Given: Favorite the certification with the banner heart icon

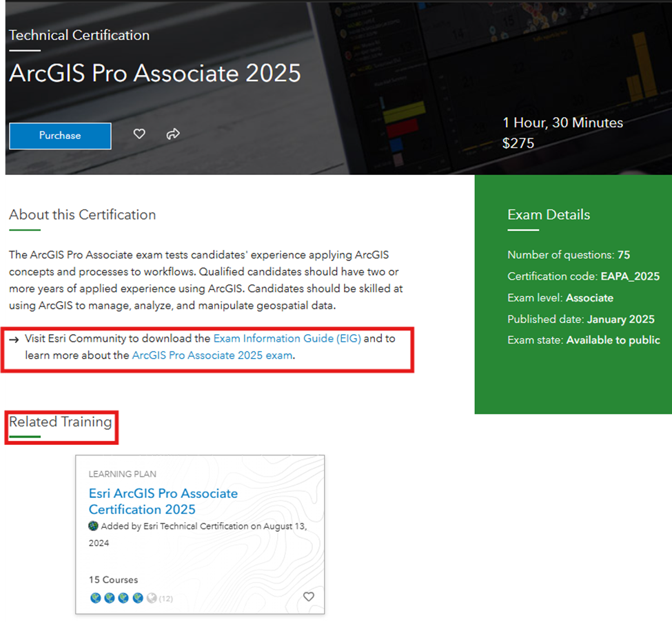Looking at the screenshot, I should click(x=139, y=134).
